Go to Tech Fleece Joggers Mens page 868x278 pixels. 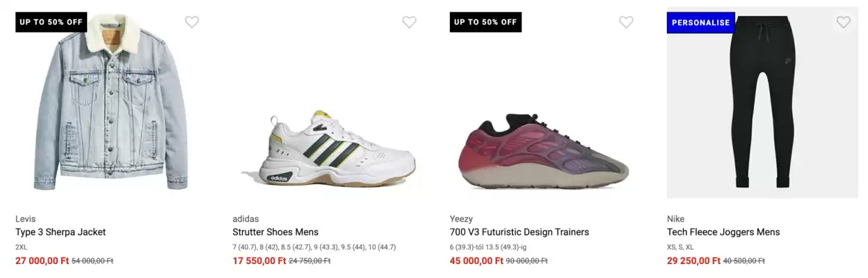click(723, 232)
